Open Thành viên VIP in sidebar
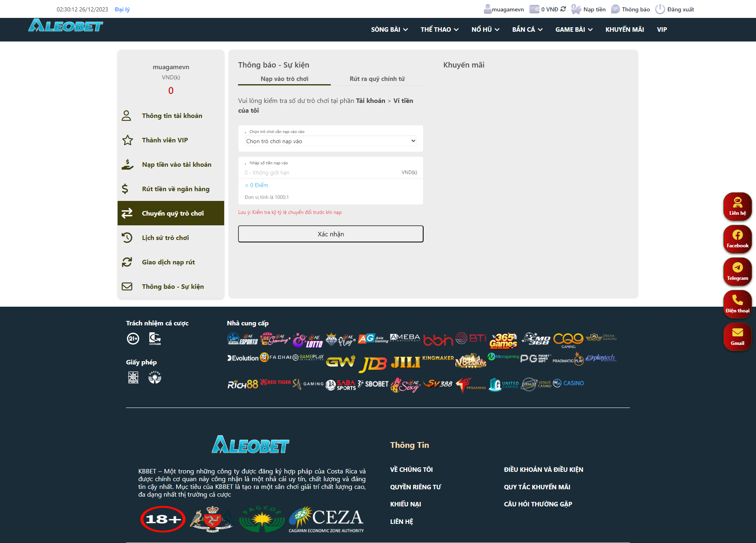The image size is (756, 543). pos(171,140)
